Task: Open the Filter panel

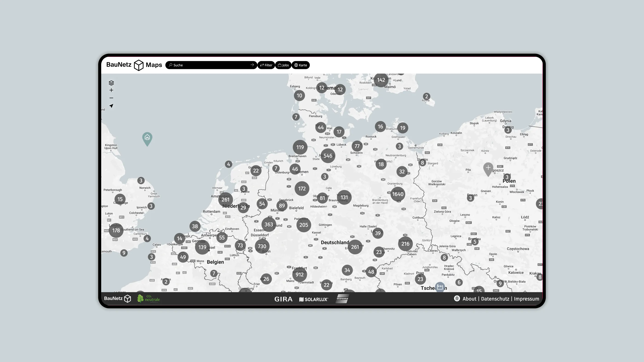Action: tap(266, 65)
